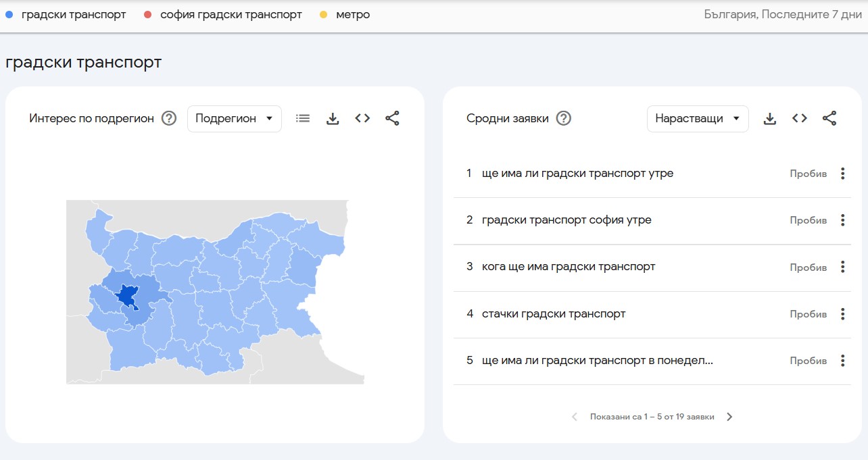Download the Интерес по подрегион data as CSV

(332, 118)
